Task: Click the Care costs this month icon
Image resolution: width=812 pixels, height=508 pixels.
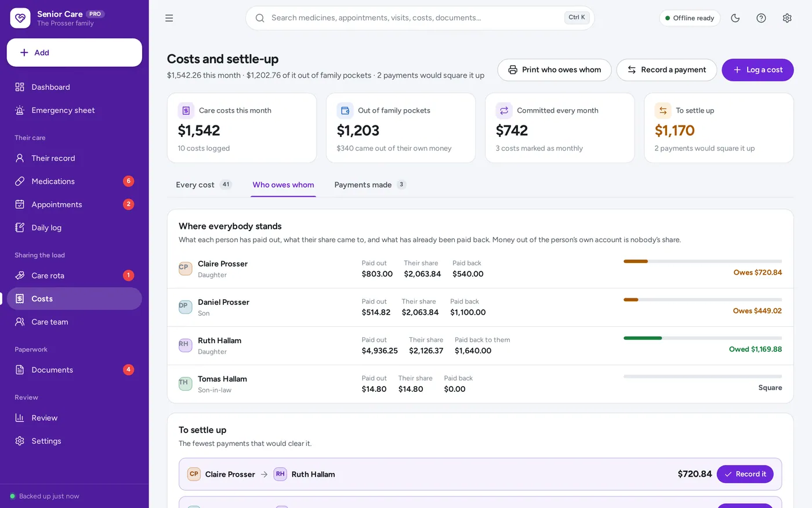Action: 186,110
